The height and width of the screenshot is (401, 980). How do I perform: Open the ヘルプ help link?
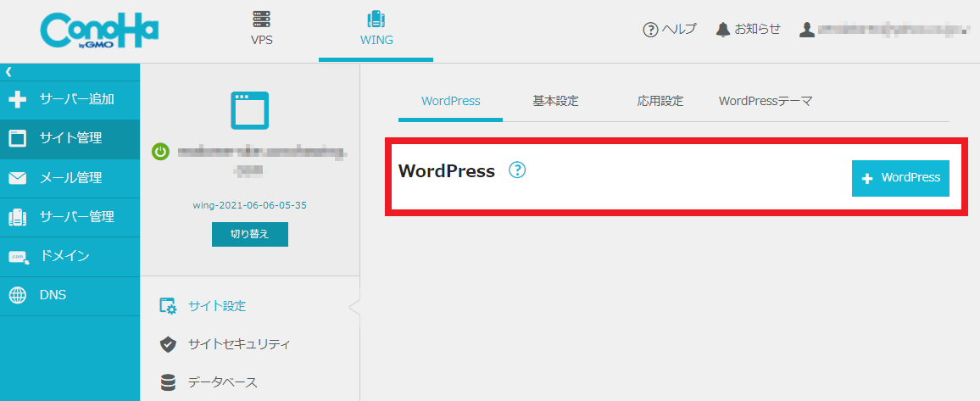[x=679, y=29]
